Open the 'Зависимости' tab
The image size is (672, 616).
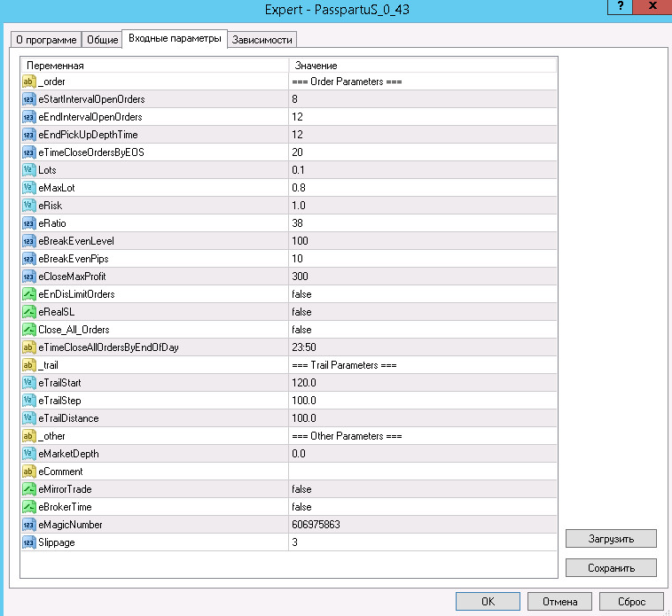tap(262, 40)
